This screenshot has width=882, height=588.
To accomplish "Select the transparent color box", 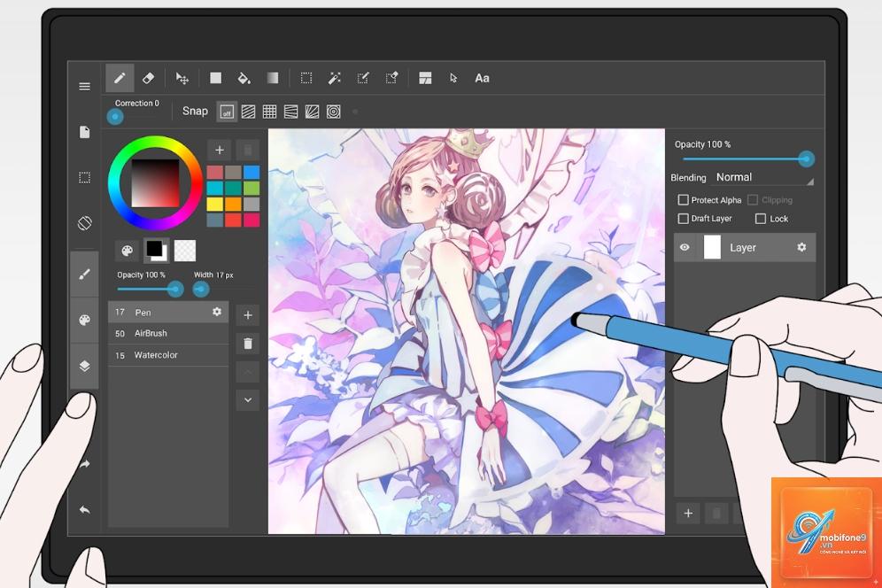I will [x=185, y=251].
